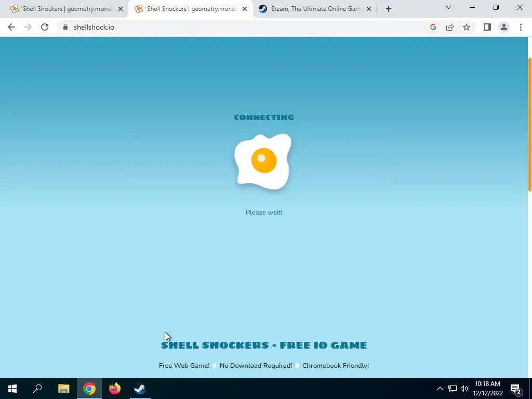Viewport: 532px width, 399px height.
Task: Expand the tab search chevron
Action: (x=448, y=7)
